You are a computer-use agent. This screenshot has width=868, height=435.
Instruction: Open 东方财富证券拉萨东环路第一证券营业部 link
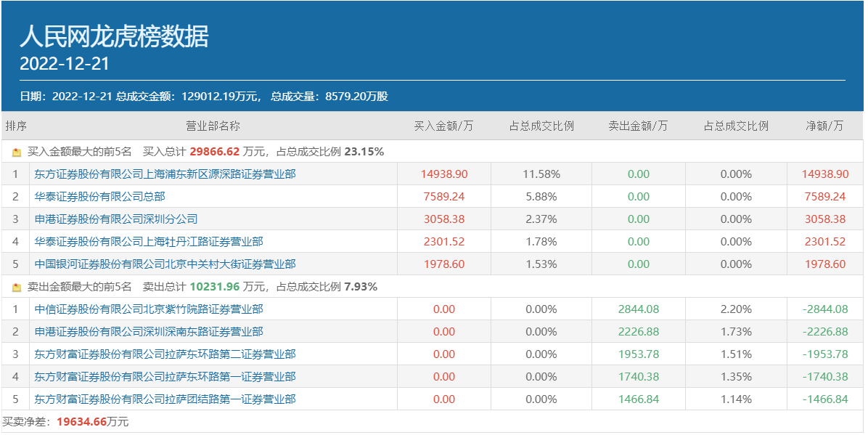tap(165, 377)
